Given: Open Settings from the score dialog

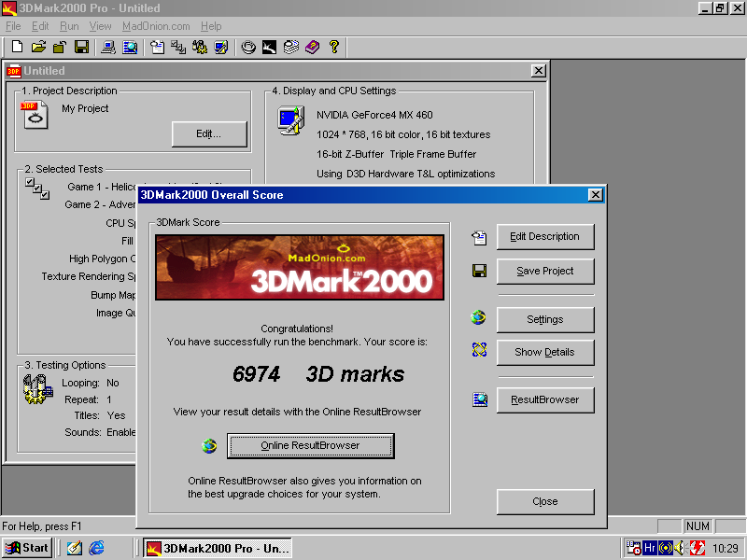Looking at the screenshot, I should point(545,319).
